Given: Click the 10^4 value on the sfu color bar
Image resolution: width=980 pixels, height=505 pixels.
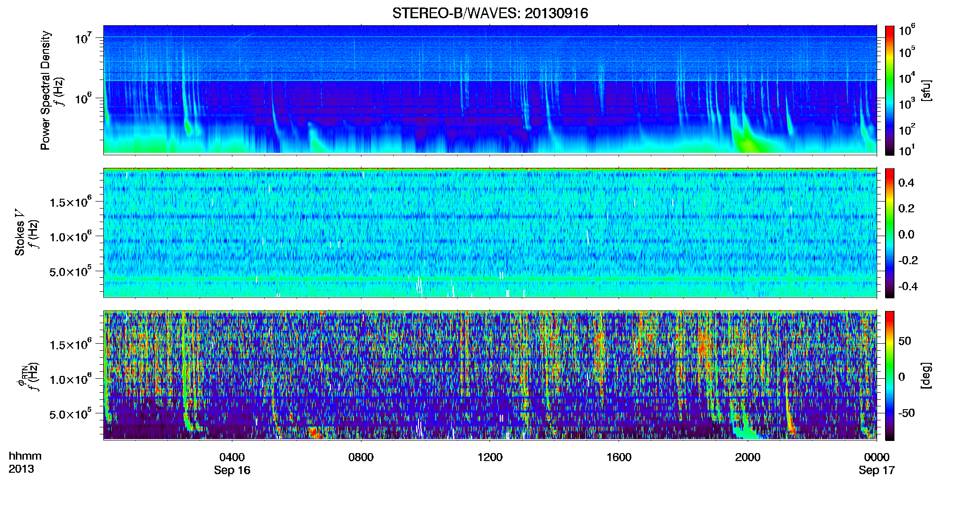Looking at the screenshot, I should pyautogui.click(x=907, y=78).
